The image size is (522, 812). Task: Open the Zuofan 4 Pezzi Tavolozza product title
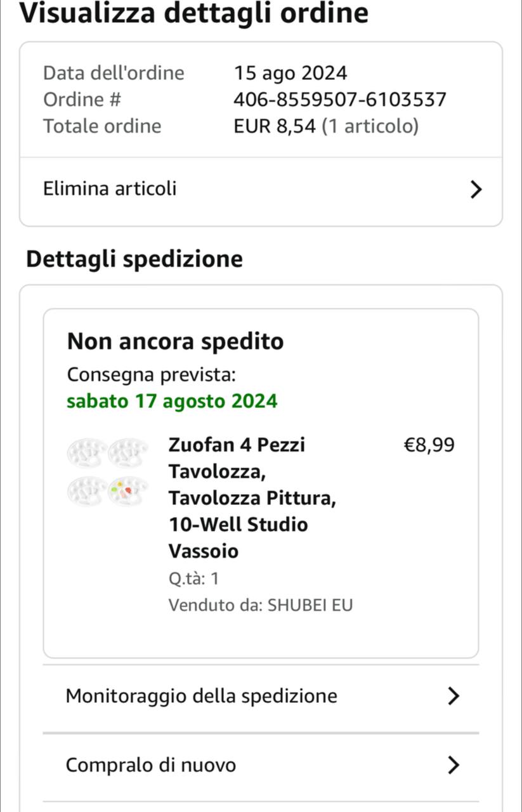[x=252, y=497]
